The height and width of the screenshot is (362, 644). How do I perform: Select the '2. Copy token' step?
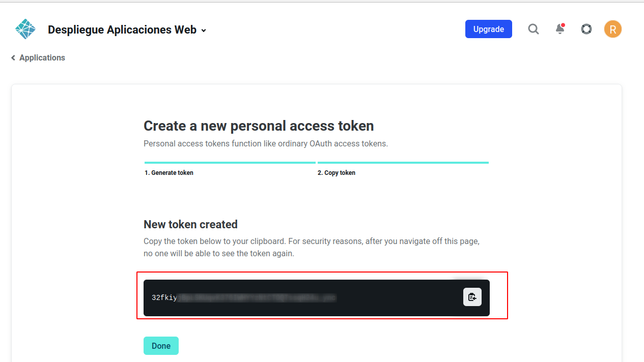pyautogui.click(x=337, y=173)
